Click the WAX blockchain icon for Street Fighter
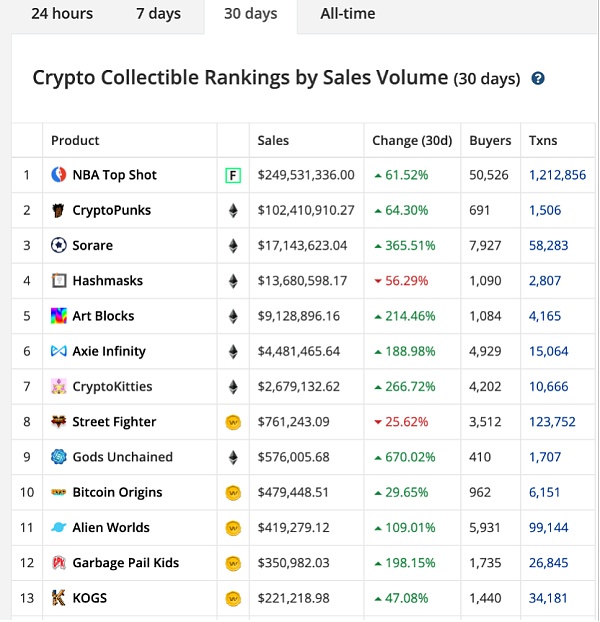Image resolution: width=600 pixels, height=622 pixels. coord(233,422)
